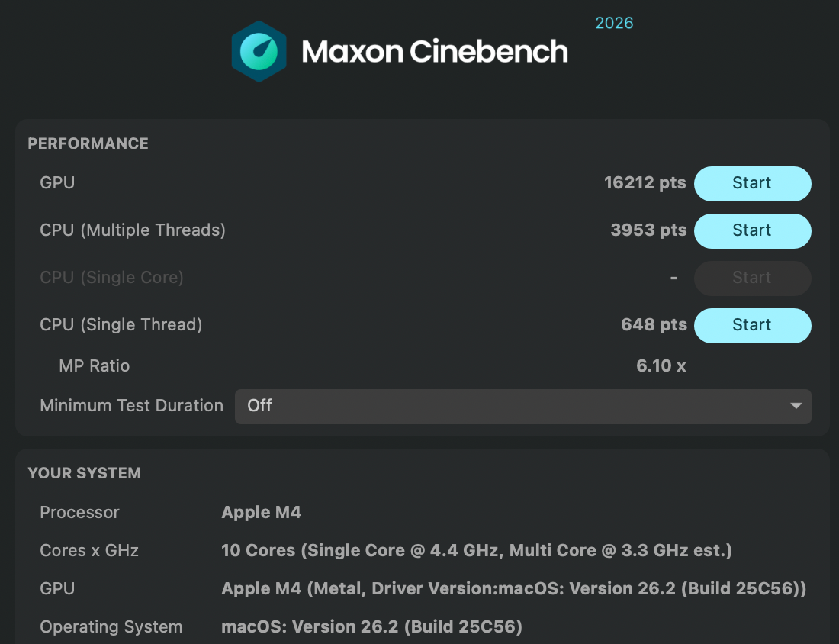Open the Minimum Test Duration dropdown
The height and width of the screenshot is (644, 839).
[x=522, y=406]
